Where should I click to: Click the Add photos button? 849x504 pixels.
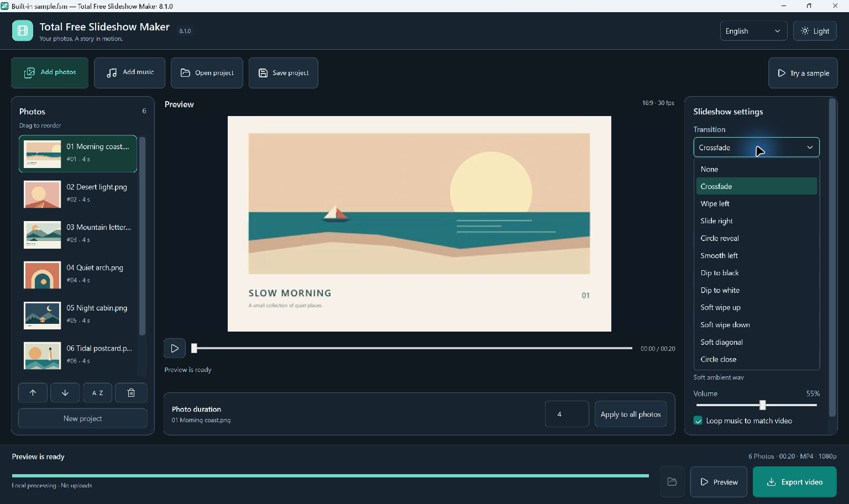click(50, 72)
